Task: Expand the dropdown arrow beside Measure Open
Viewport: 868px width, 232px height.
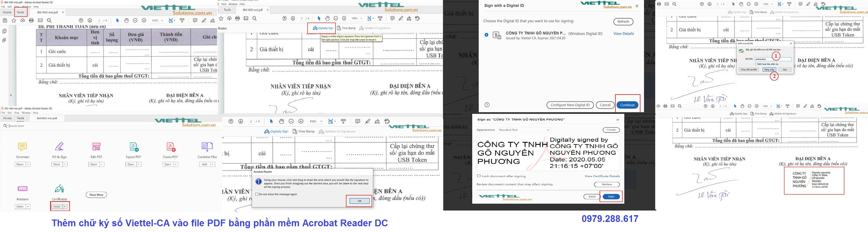Action: (28, 206)
